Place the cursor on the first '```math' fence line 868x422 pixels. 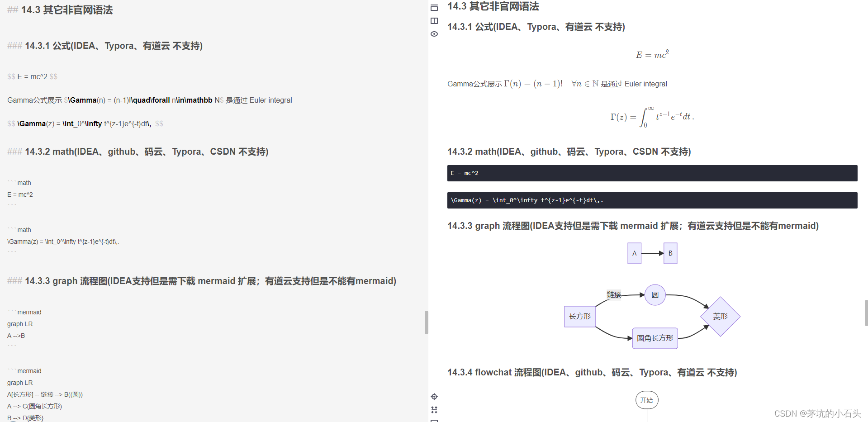pyautogui.click(x=19, y=183)
